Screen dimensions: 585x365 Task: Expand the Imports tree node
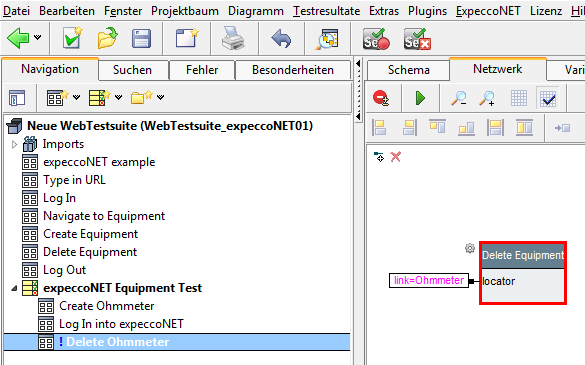coord(14,144)
